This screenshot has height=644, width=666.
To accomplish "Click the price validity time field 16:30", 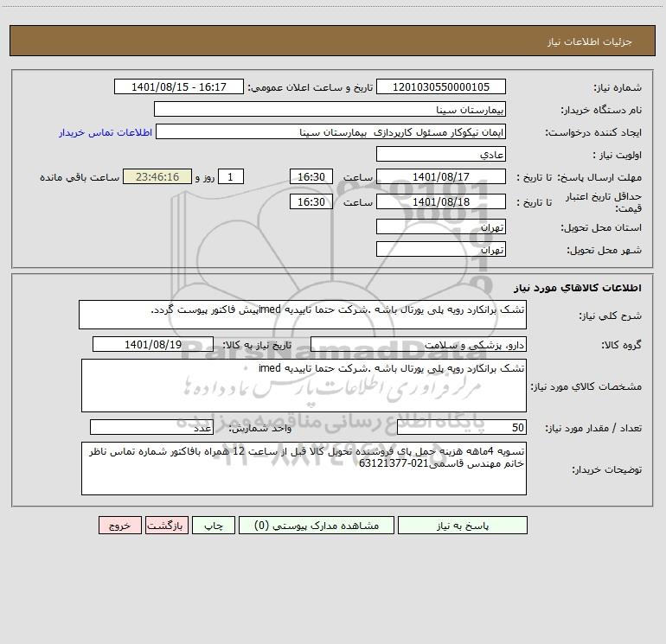I will click(x=311, y=201).
